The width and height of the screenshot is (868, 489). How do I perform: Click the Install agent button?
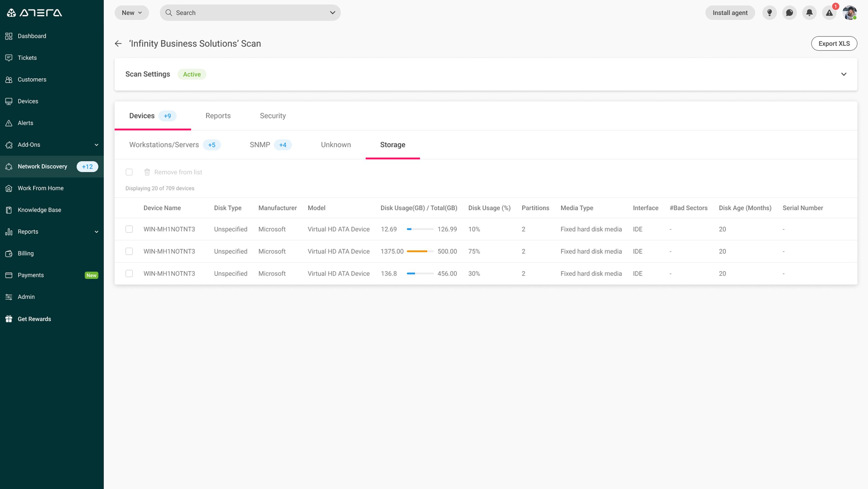730,13
